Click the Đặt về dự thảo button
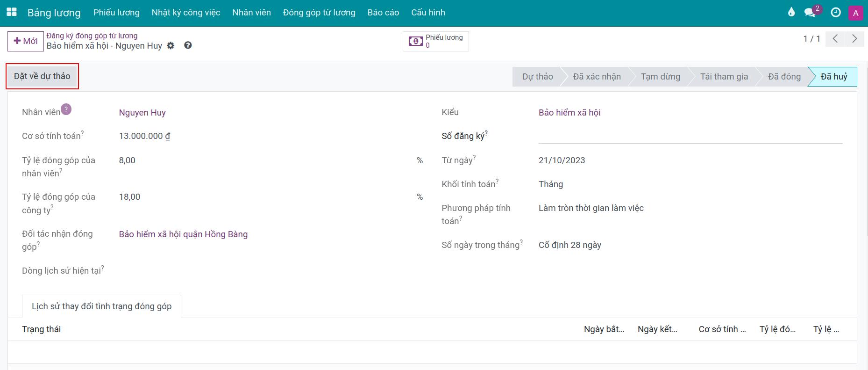The height and width of the screenshot is (370, 868). pos(42,76)
